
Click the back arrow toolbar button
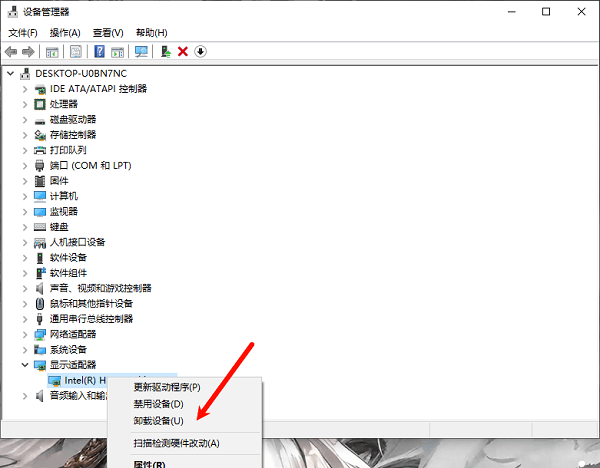tap(11, 51)
